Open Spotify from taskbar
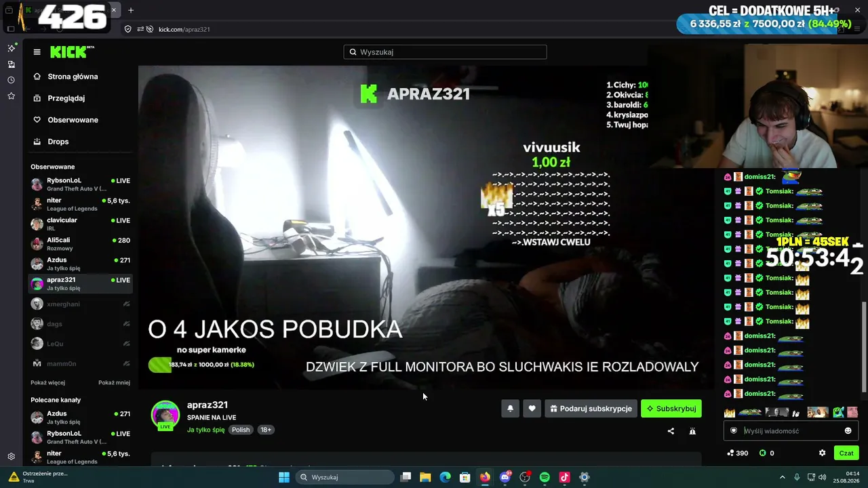 545,477
